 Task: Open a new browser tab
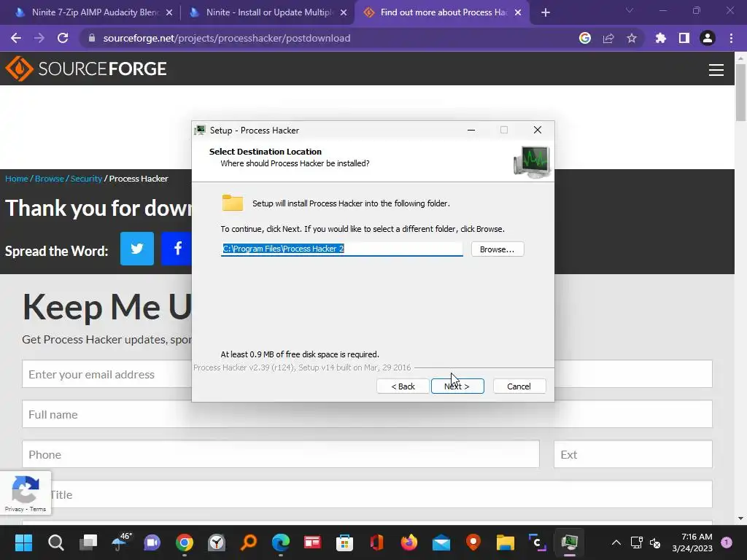click(546, 12)
